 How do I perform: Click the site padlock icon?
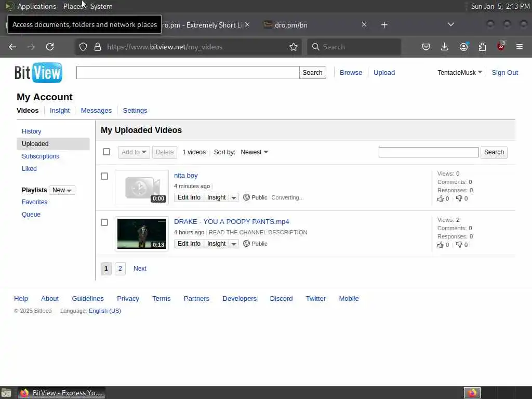click(x=98, y=47)
